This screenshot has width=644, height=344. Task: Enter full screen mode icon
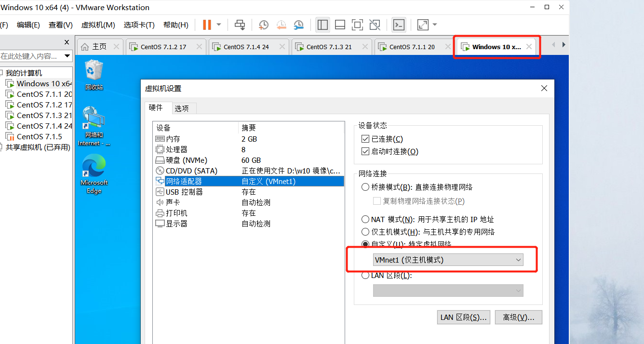click(x=357, y=25)
